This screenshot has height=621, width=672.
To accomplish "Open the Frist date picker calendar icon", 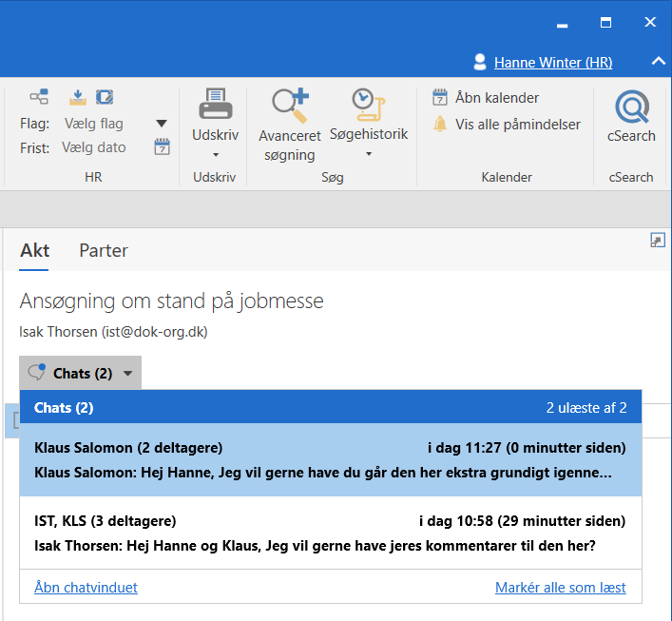I will (162, 147).
